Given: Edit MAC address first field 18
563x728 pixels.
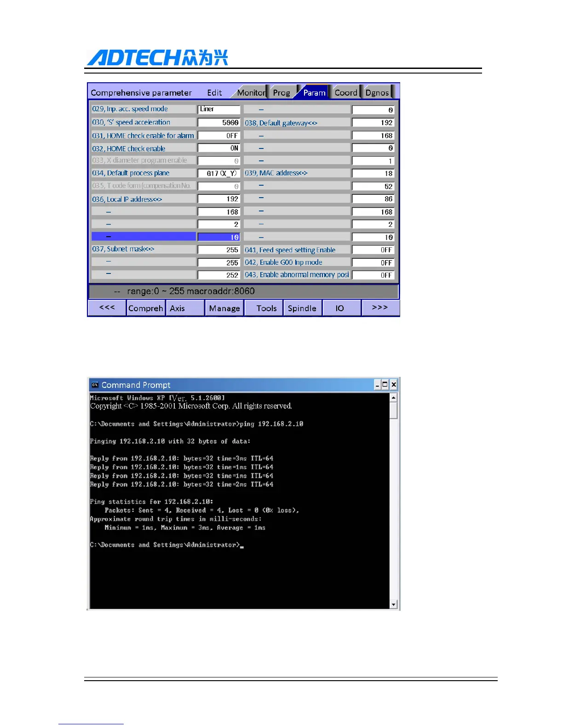Looking at the screenshot, I should 373,173.
